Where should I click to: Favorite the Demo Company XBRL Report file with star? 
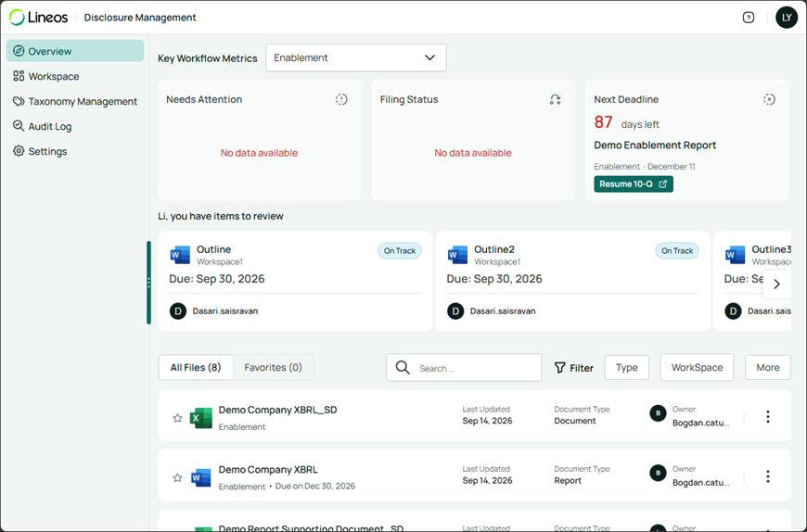[177, 477]
